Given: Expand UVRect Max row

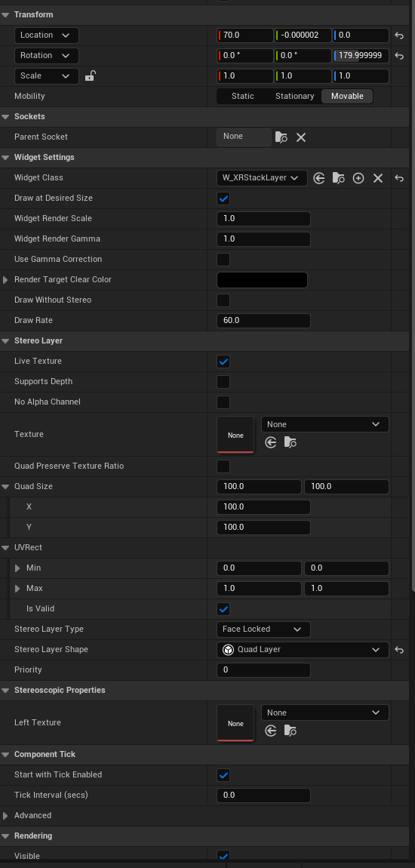Looking at the screenshot, I should (x=17, y=589).
